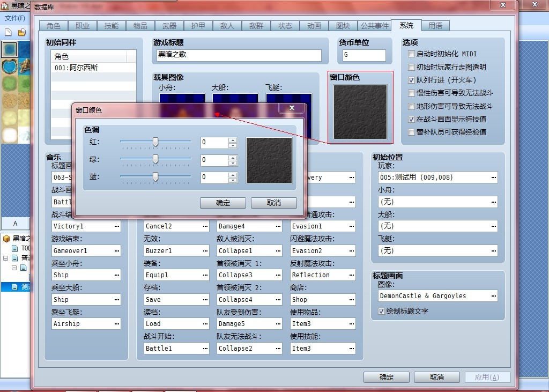Click the green (绿) tone slider
549x392 pixels.
coord(155,159)
